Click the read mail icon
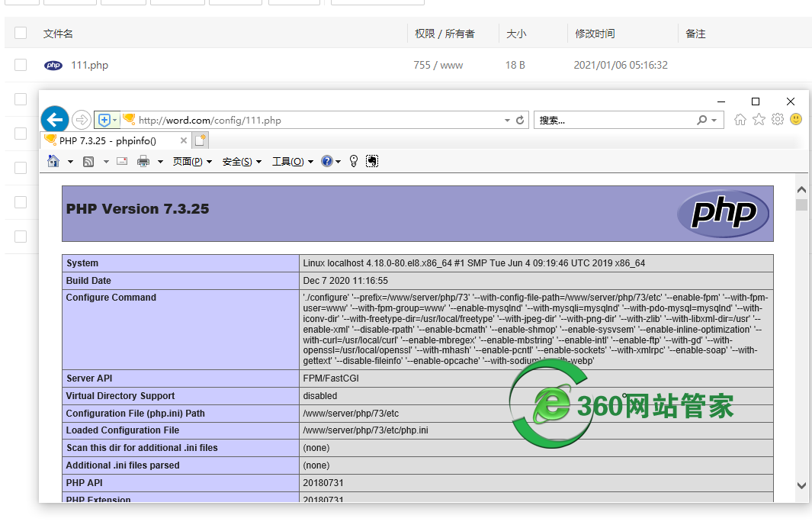The height and width of the screenshot is (525, 812). 122,161
